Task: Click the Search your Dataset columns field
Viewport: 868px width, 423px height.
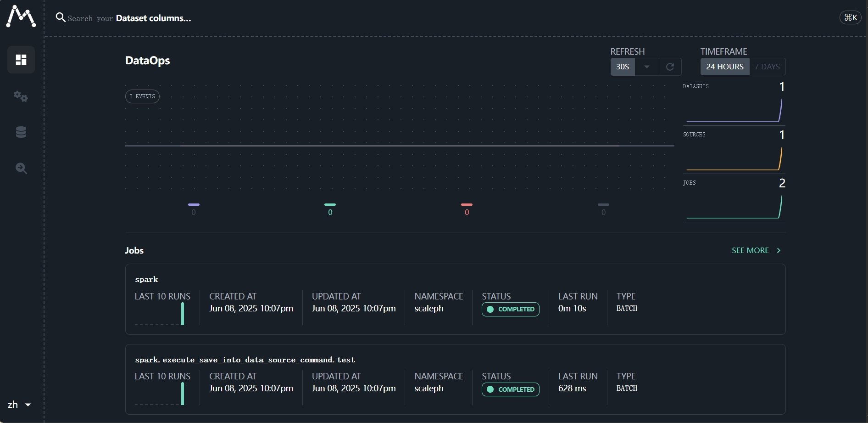Action: click(x=129, y=18)
